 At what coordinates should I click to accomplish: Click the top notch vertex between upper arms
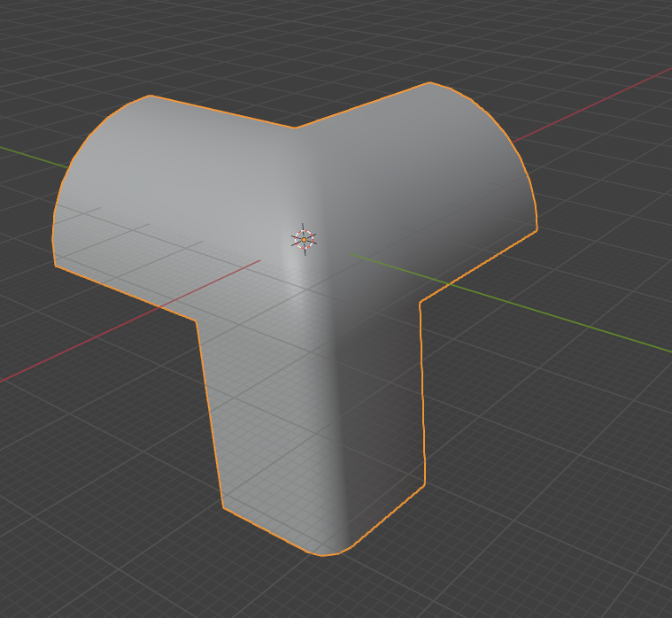click(x=296, y=127)
